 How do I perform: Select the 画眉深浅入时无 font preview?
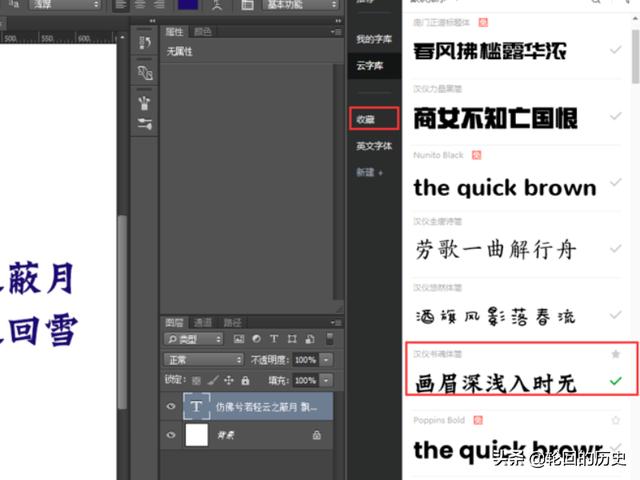496,383
